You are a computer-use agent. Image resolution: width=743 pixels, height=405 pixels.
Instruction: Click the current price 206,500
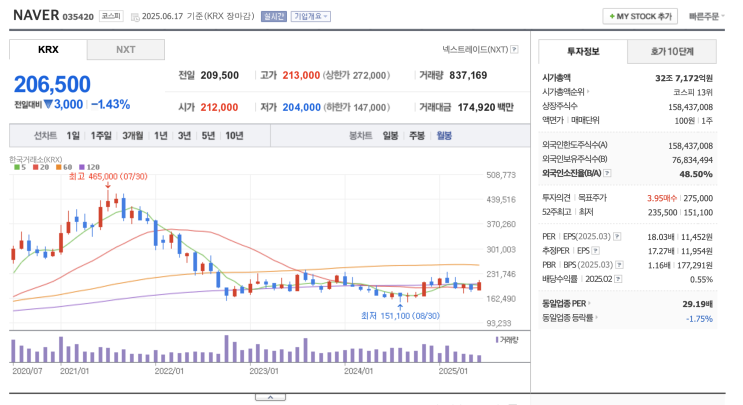coord(52,84)
